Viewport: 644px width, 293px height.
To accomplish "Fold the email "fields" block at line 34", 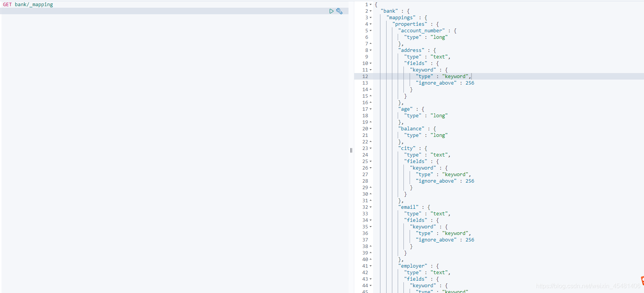I will click(x=371, y=220).
